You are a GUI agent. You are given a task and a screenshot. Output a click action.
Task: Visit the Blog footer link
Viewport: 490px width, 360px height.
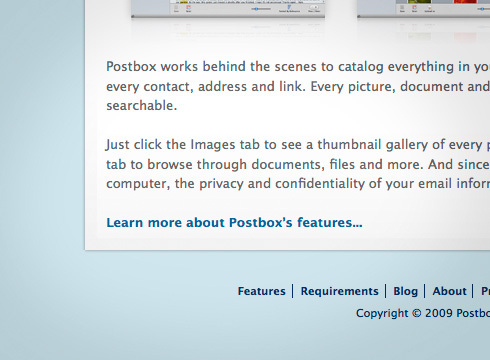[x=405, y=291]
